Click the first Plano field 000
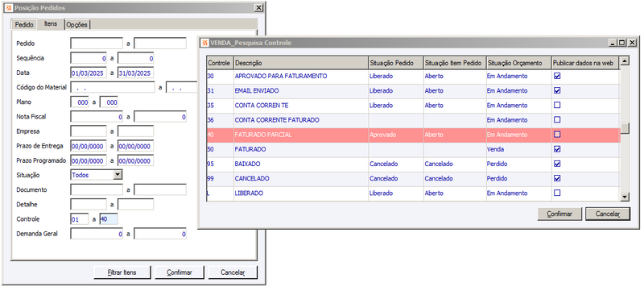This screenshot has height=291, width=644. pyautogui.click(x=80, y=102)
